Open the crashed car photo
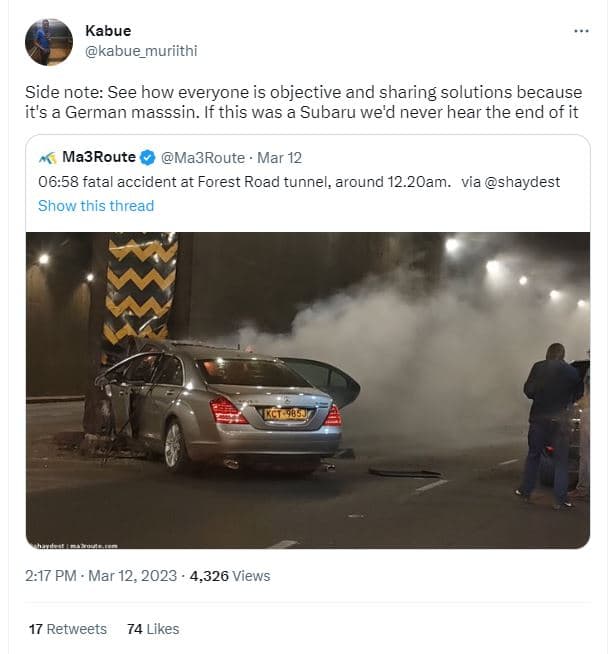The image size is (616, 654). 308,390
